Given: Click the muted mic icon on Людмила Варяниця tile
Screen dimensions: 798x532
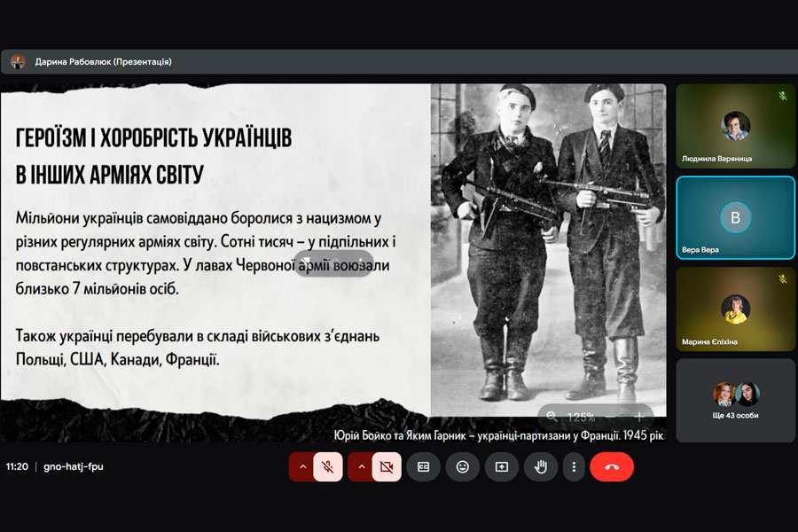Looking at the screenshot, I should click(x=783, y=96).
